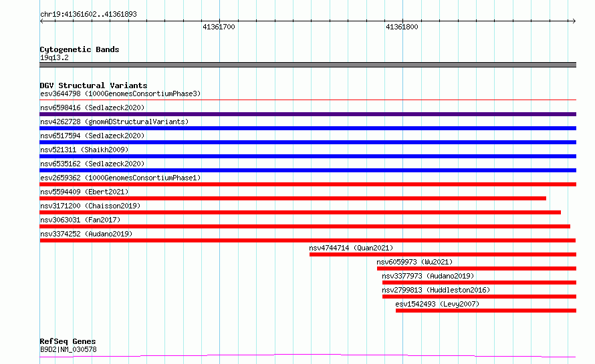Select the blue nsv6535162 variant bar
Viewport: 595px width, 364px height.
click(x=308, y=170)
